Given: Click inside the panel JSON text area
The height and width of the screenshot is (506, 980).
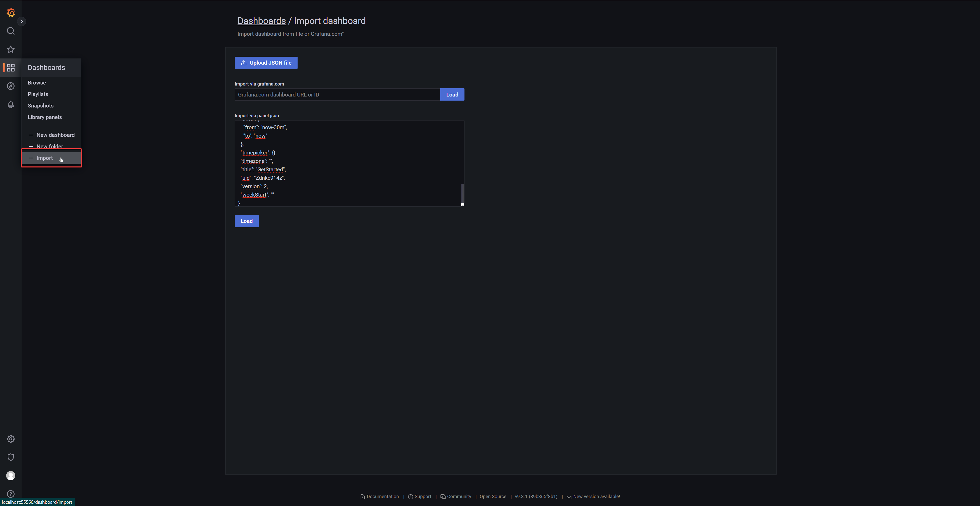Looking at the screenshot, I should click(349, 164).
